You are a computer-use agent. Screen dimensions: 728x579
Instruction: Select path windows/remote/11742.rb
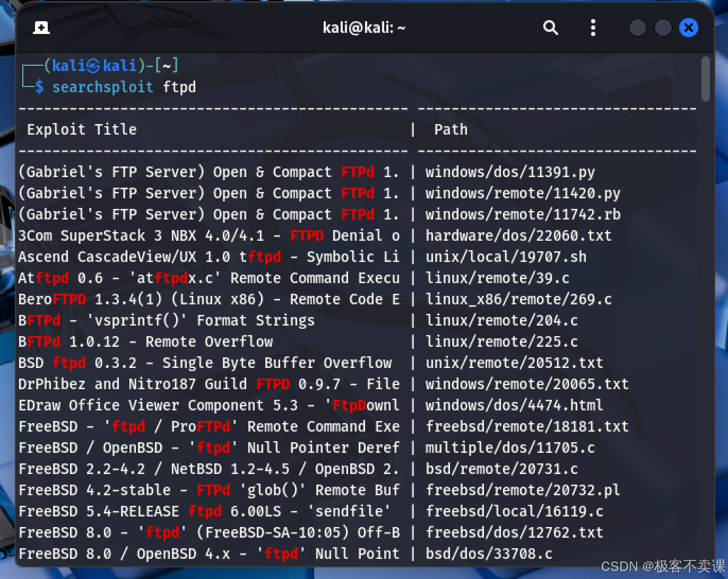(x=523, y=214)
